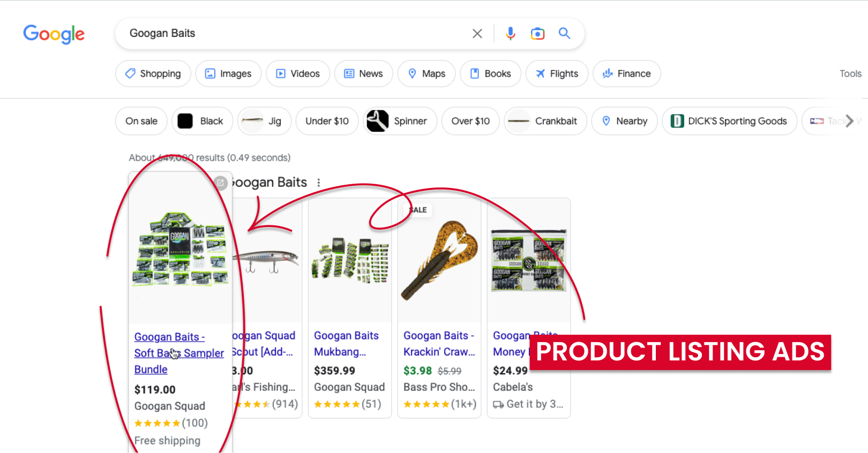Expand more filters with the right chevron arrow

(x=851, y=121)
